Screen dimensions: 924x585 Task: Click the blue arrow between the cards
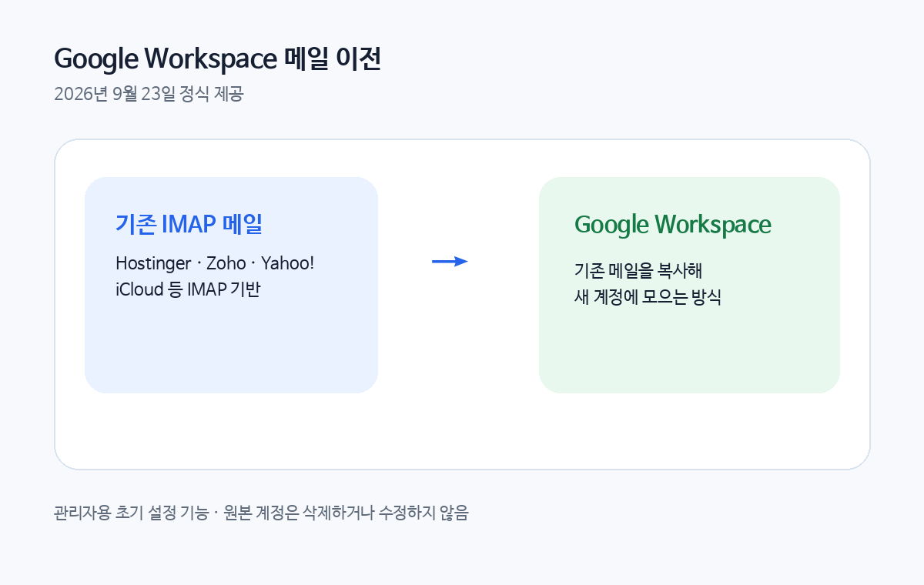450,262
